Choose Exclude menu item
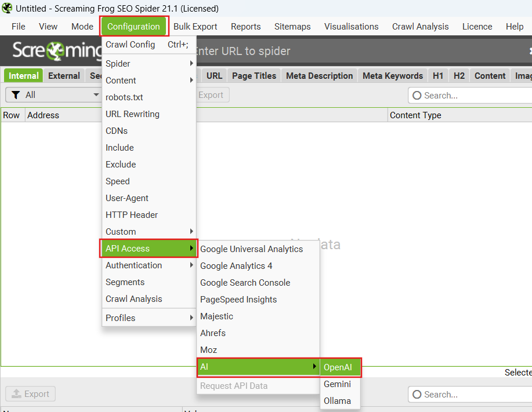Screen dimensions: 532x412 pyautogui.click(x=149, y=165)
